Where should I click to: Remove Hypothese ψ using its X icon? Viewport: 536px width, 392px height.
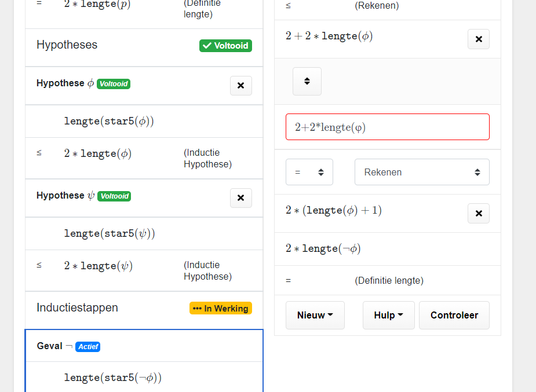click(x=240, y=197)
